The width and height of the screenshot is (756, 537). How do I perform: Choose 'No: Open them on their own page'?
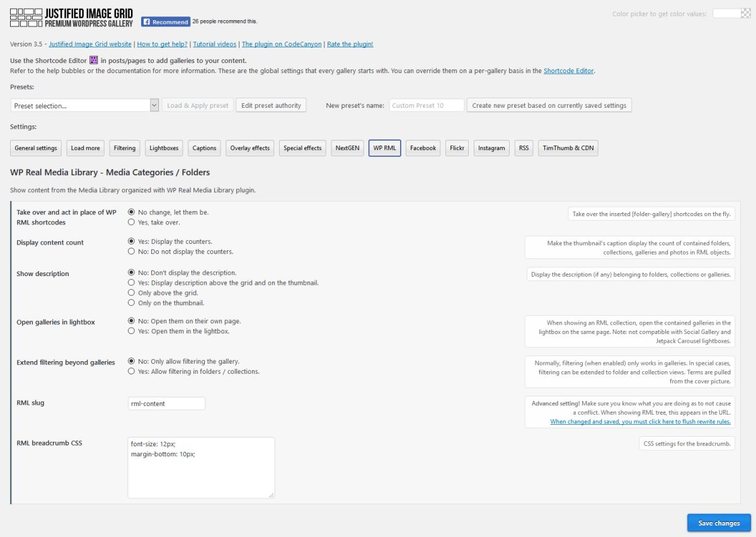pyautogui.click(x=131, y=321)
